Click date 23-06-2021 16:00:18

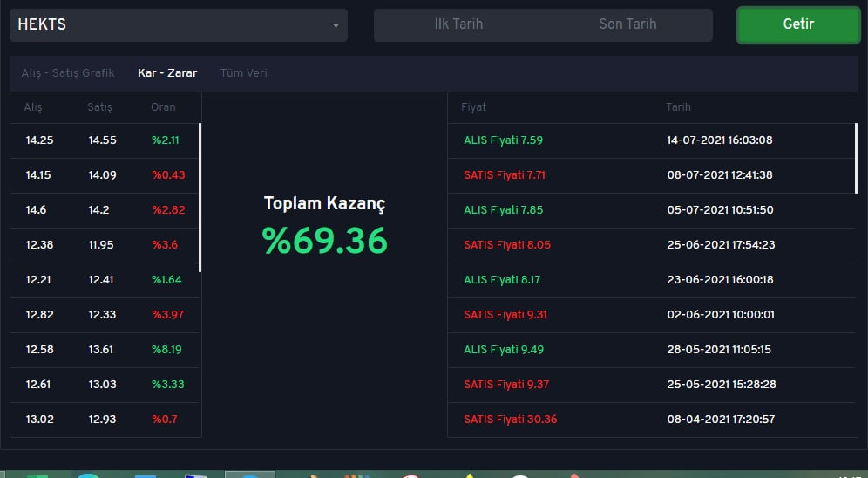[720, 280]
